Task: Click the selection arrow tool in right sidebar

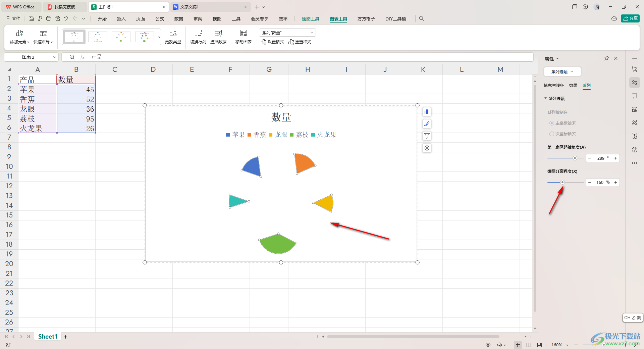Action: click(635, 69)
